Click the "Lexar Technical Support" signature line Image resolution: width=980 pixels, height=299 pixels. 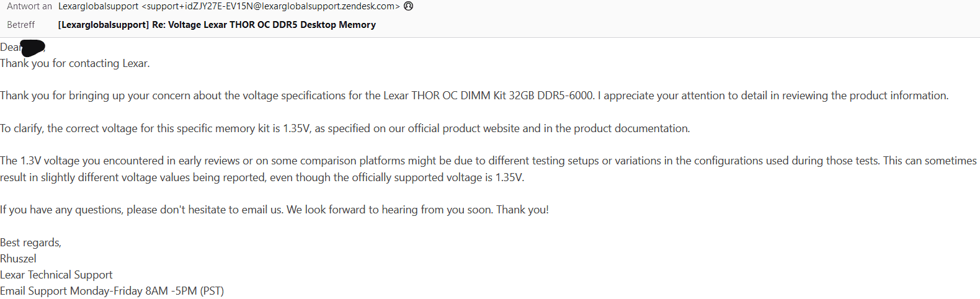click(56, 275)
